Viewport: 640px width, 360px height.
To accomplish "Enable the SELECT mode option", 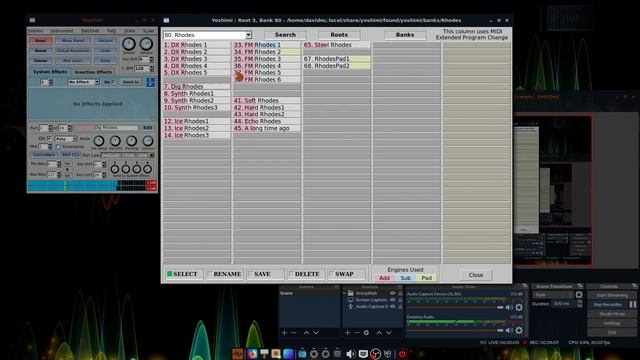I will coord(184,274).
